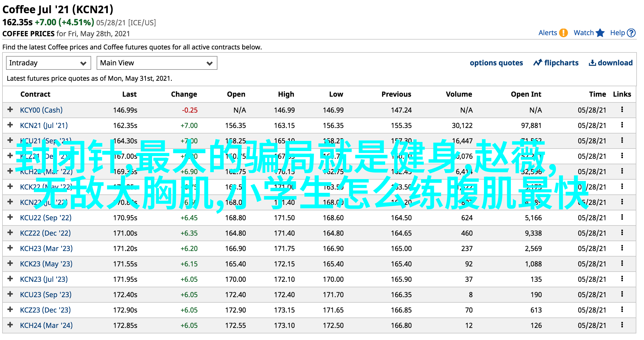This screenshot has height=340, width=644.
Task: Open KCN21 (Jul '21) contract link
Action: (x=44, y=126)
